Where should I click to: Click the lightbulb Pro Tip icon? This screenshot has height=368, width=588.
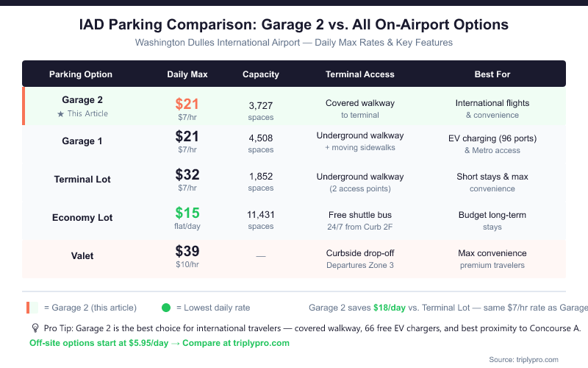click(x=34, y=328)
